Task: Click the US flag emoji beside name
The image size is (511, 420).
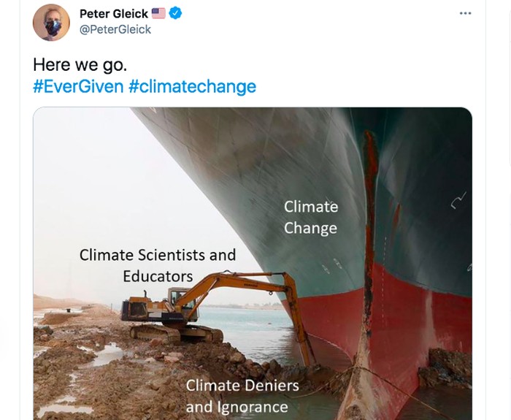Action: pos(158,14)
